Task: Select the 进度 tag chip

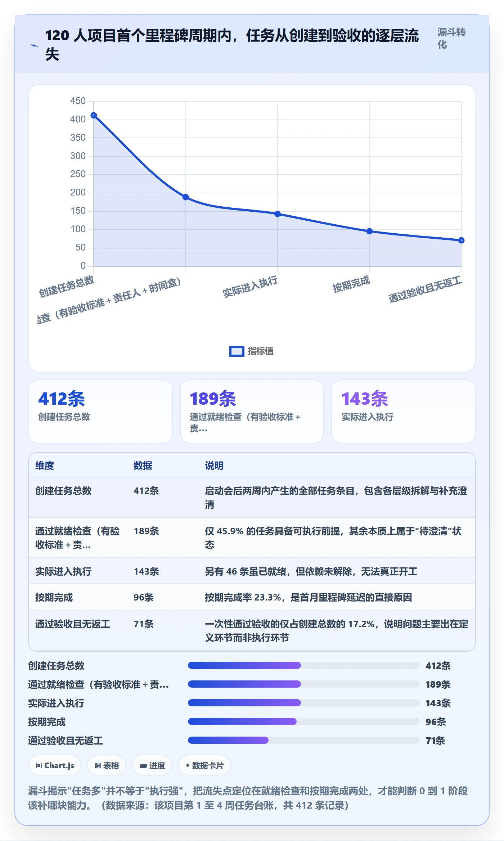Action: (x=152, y=766)
